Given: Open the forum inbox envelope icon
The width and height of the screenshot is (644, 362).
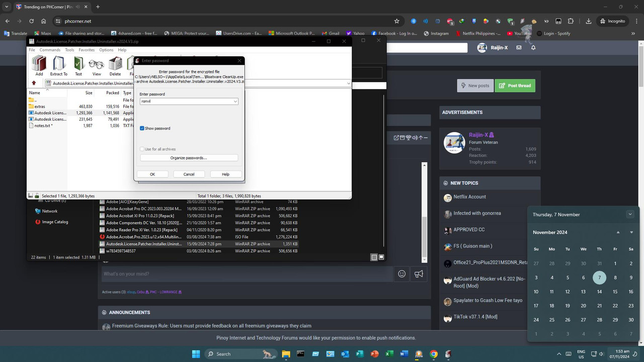Looking at the screenshot, I should pos(519,48).
